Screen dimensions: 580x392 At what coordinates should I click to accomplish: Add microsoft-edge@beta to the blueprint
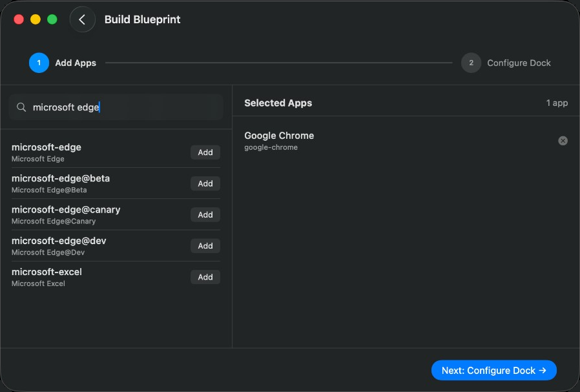(x=205, y=183)
